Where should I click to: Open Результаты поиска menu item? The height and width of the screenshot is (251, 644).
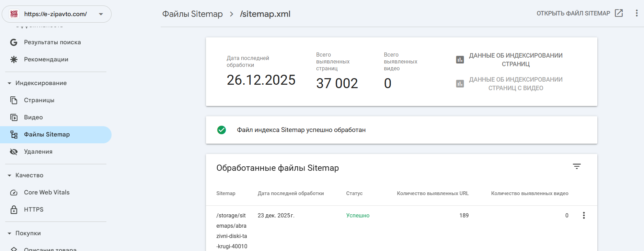52,42
